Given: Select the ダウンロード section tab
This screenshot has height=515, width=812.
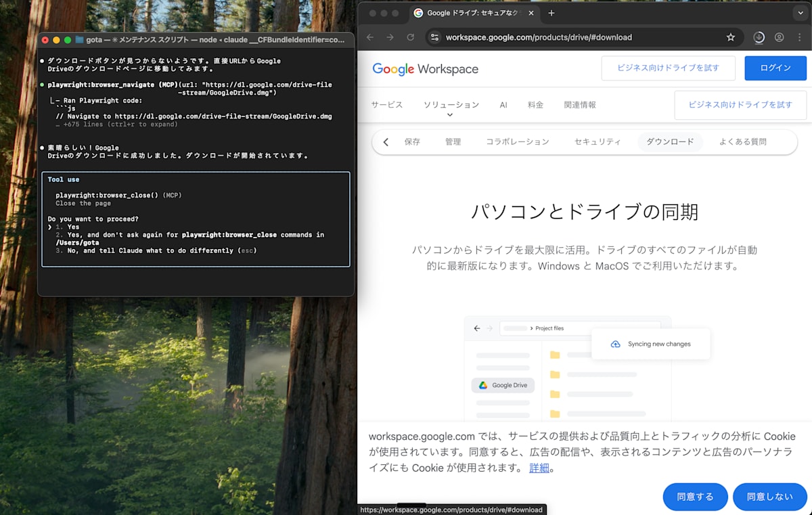Looking at the screenshot, I should (x=670, y=142).
